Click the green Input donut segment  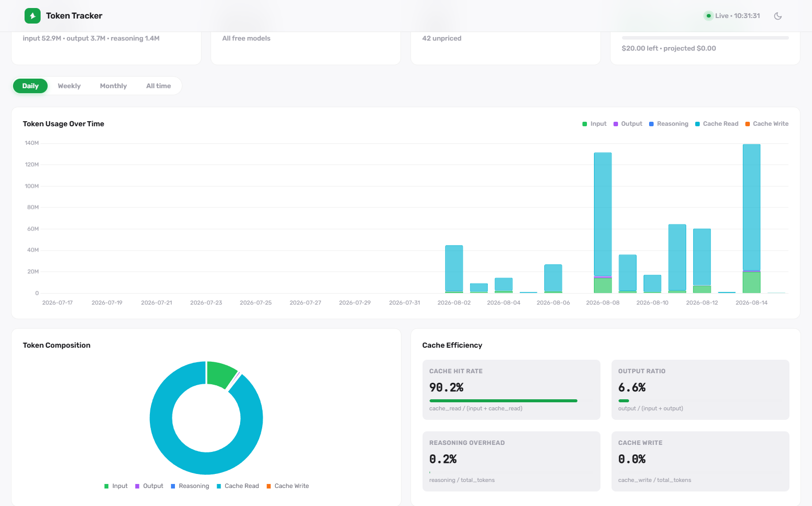point(220,374)
